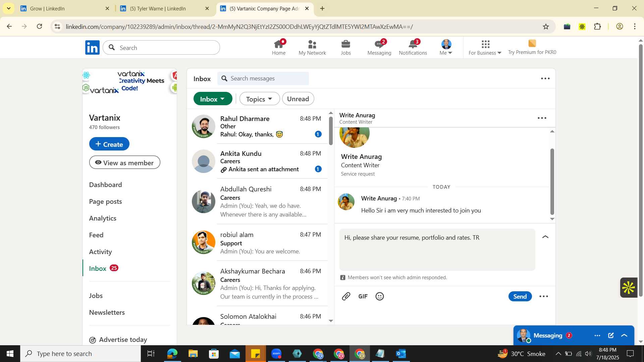Viewport: 644px width, 362px height.
Task: Click Write Anurag profile picture in thread
Action: 346,202
